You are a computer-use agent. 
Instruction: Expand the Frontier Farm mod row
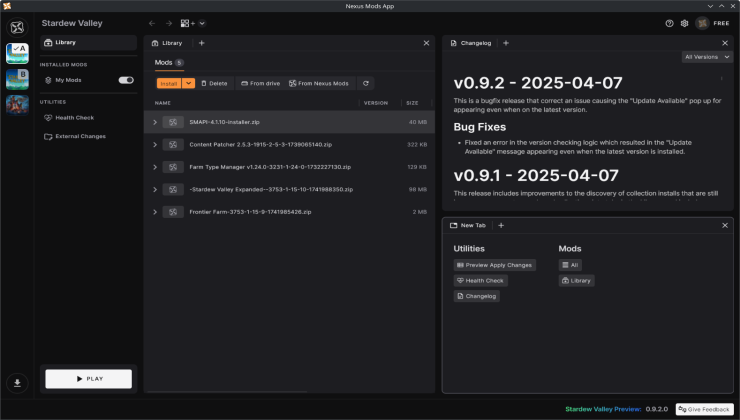[x=155, y=212]
